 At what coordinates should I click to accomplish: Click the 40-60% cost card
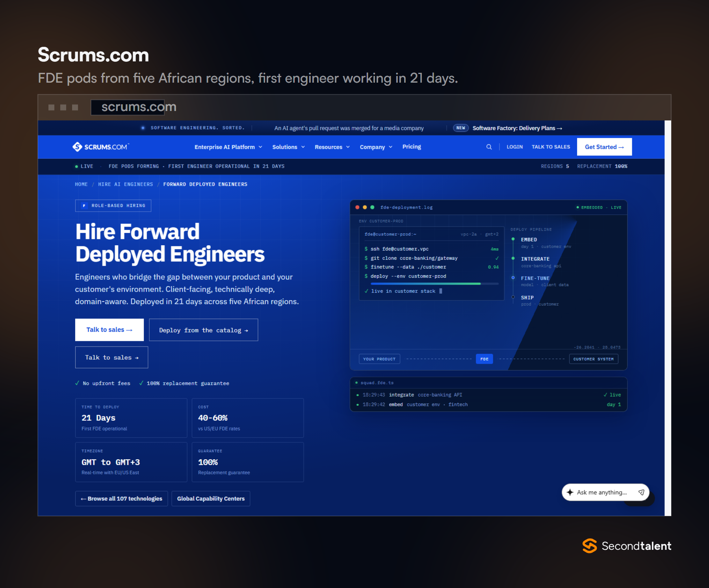click(247, 418)
